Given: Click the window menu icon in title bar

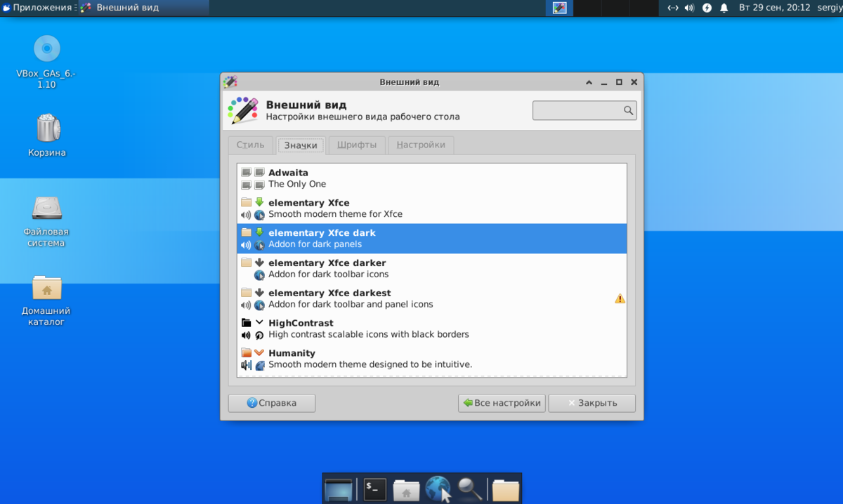Looking at the screenshot, I should (230, 81).
